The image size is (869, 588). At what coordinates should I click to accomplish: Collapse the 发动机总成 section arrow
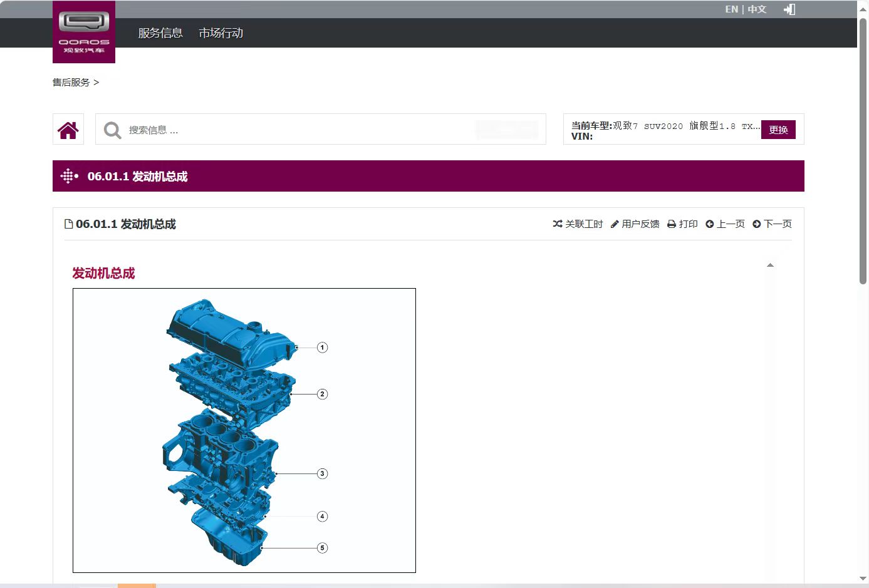tap(770, 266)
